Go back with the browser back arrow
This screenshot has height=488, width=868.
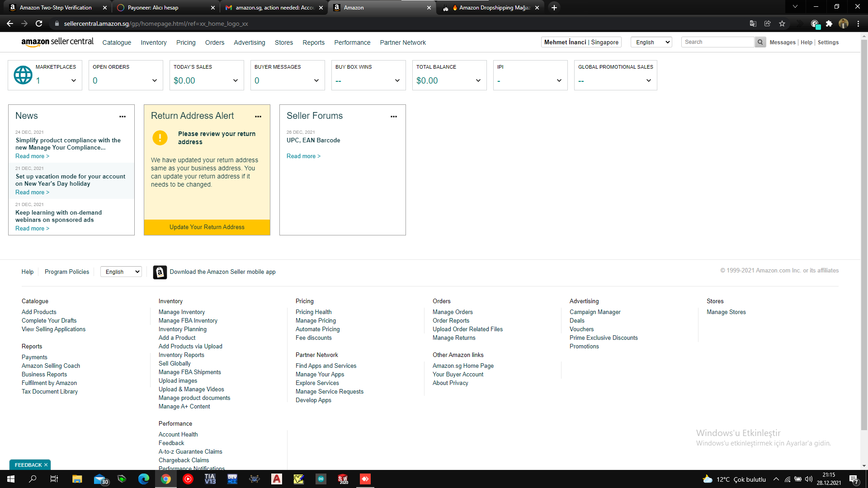[x=10, y=23]
